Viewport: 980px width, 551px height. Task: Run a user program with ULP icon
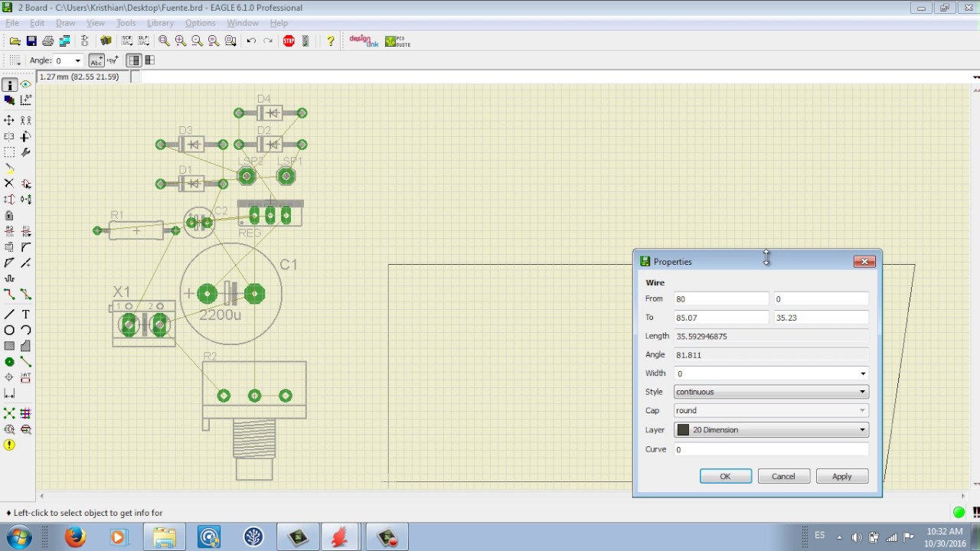pos(143,41)
